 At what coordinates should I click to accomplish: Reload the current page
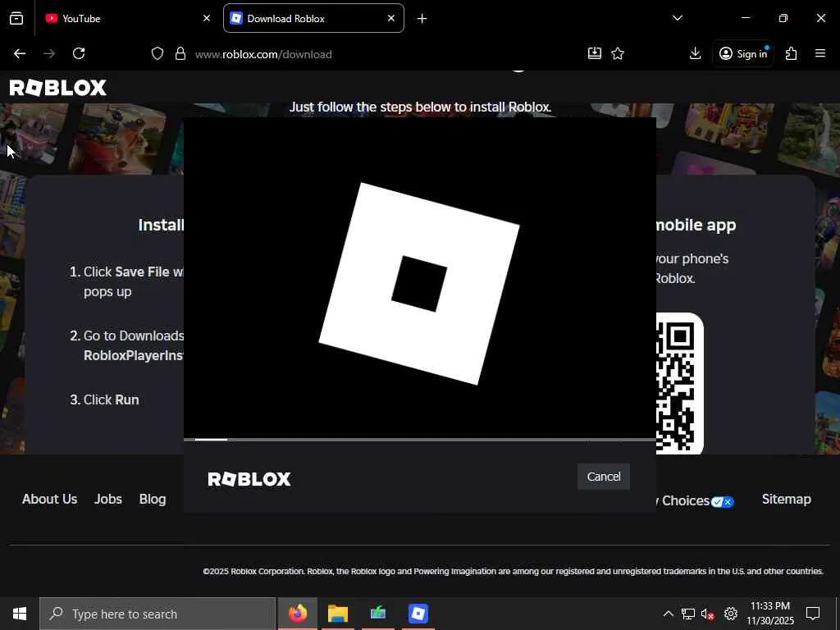(x=79, y=53)
